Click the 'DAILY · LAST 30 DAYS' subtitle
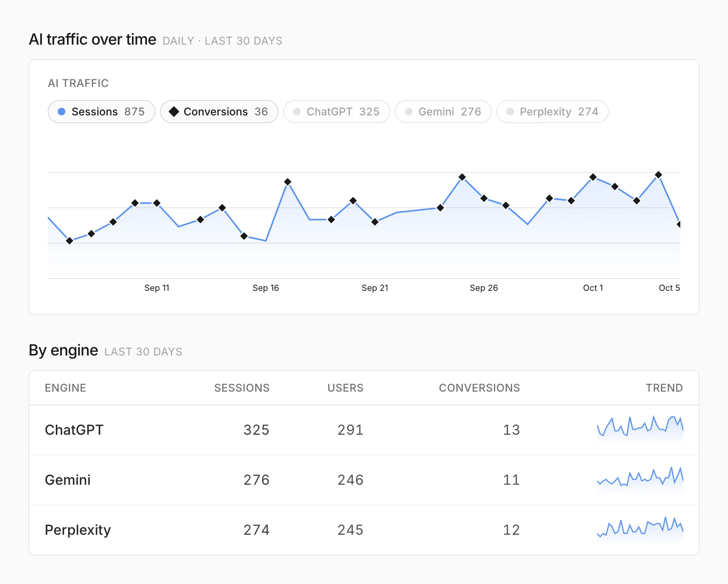This screenshot has width=728, height=584. tap(222, 41)
